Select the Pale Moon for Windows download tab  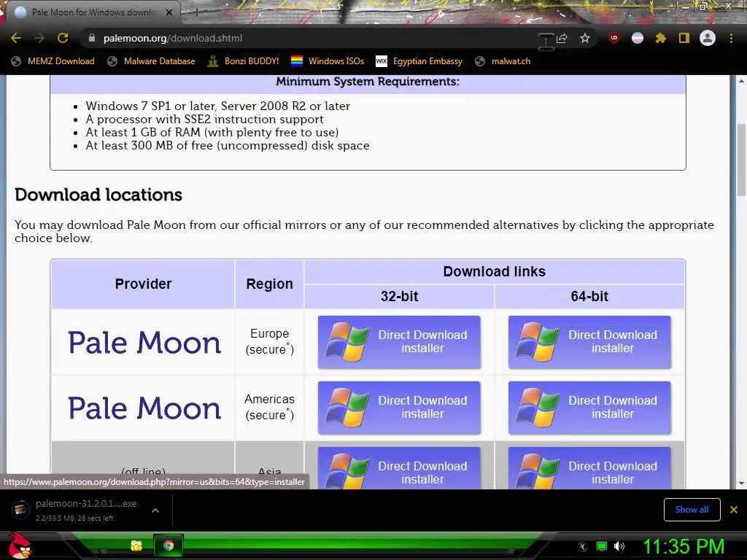tap(93, 12)
